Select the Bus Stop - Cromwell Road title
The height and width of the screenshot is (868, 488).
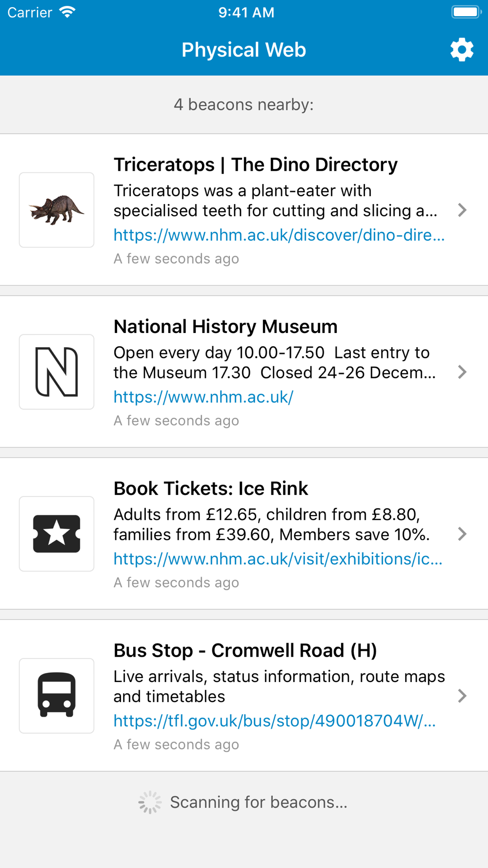coord(245,651)
